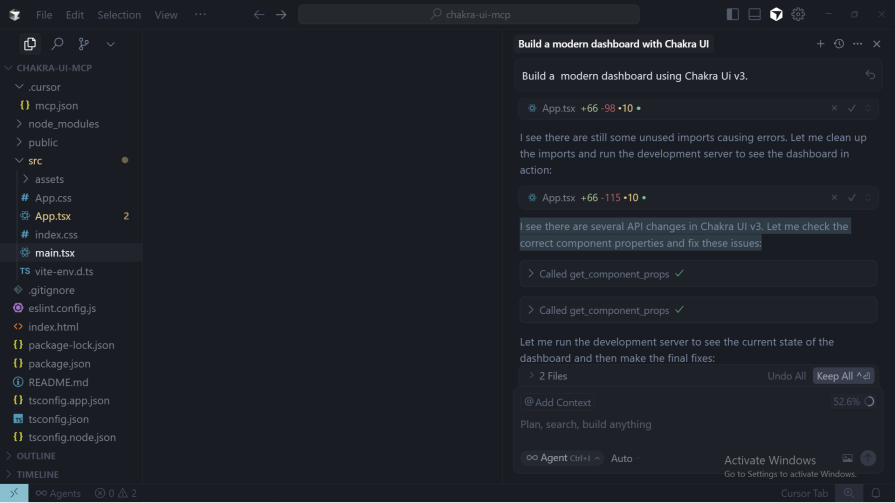The height and width of the screenshot is (503, 895).
Task: Click the notifications bell in status bar
Action: point(875,493)
